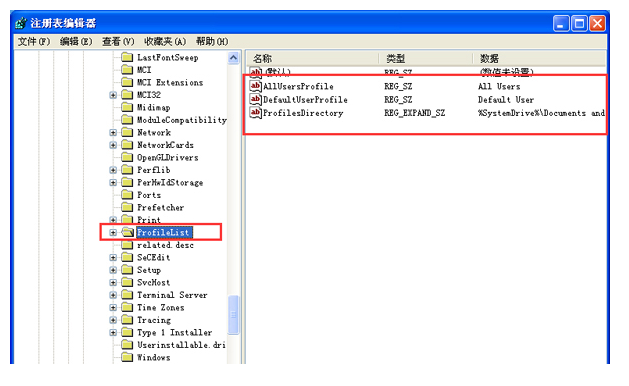
Task: Close the registry editor window
Action: pos(597,23)
